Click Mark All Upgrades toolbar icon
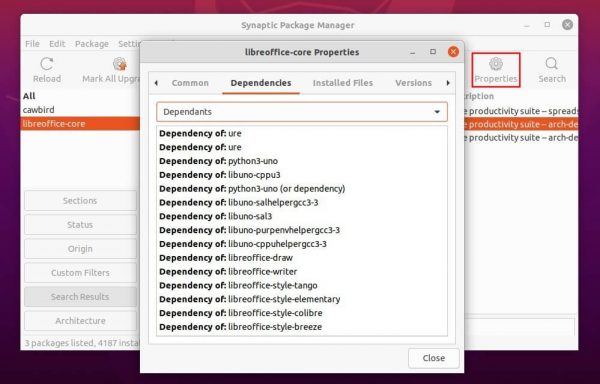The width and height of the screenshot is (600, 384). point(111,70)
